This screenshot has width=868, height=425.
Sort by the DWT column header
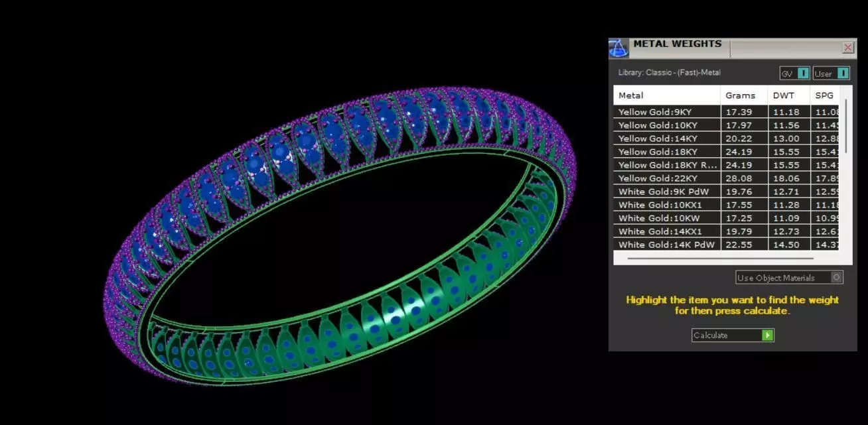[789, 95]
